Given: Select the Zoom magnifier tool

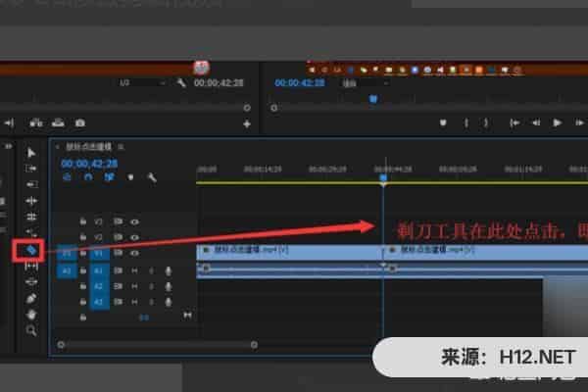Looking at the screenshot, I should (x=31, y=330).
